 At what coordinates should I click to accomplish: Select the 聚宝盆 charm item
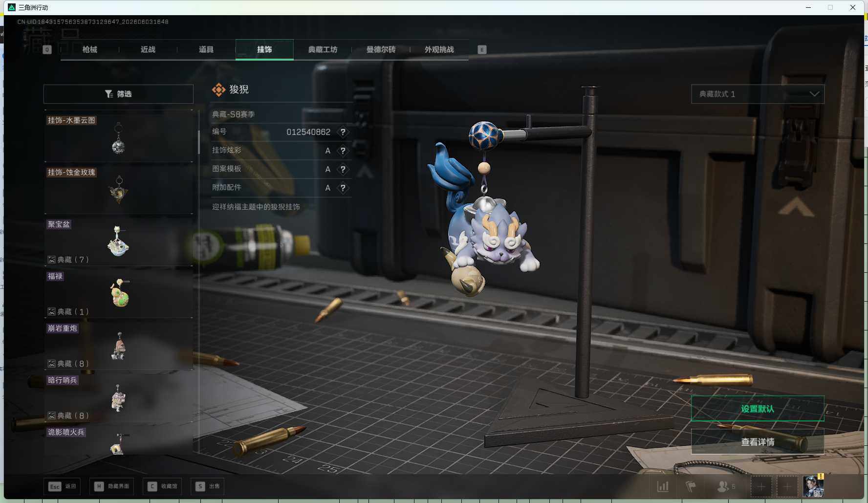(118, 241)
